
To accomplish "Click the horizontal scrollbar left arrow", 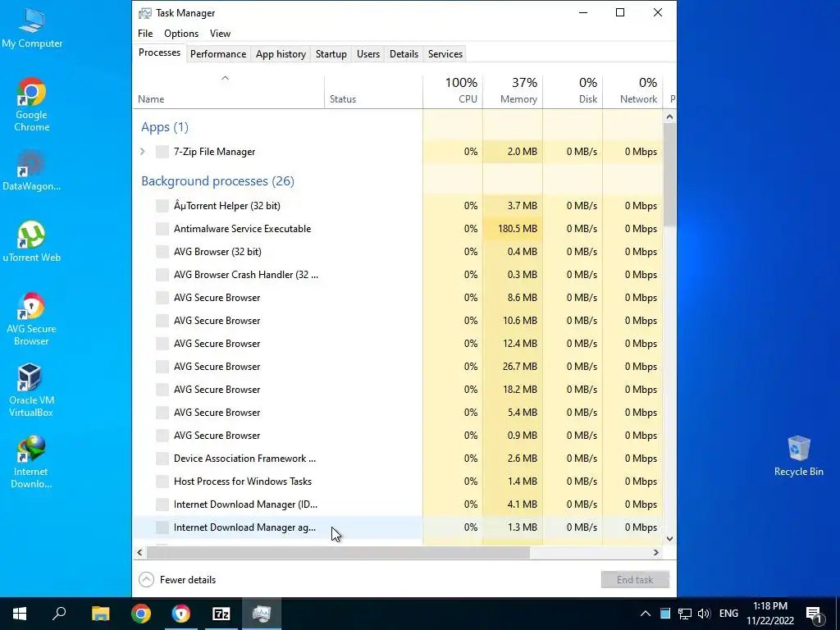I will point(139,552).
